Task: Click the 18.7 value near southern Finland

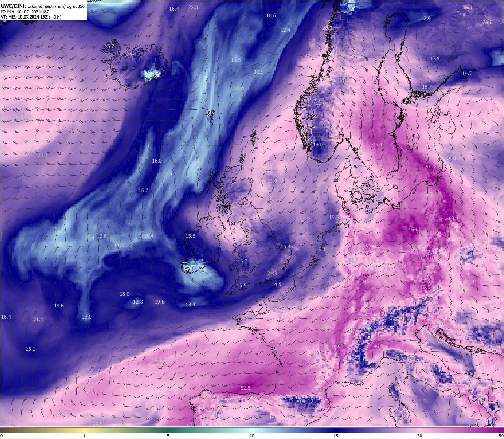Action: [x=427, y=87]
